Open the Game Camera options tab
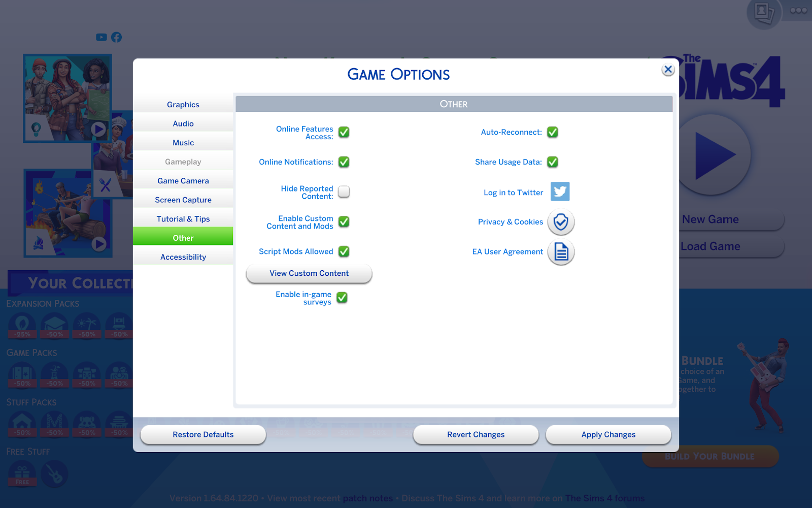The height and width of the screenshot is (508, 812). (x=183, y=181)
